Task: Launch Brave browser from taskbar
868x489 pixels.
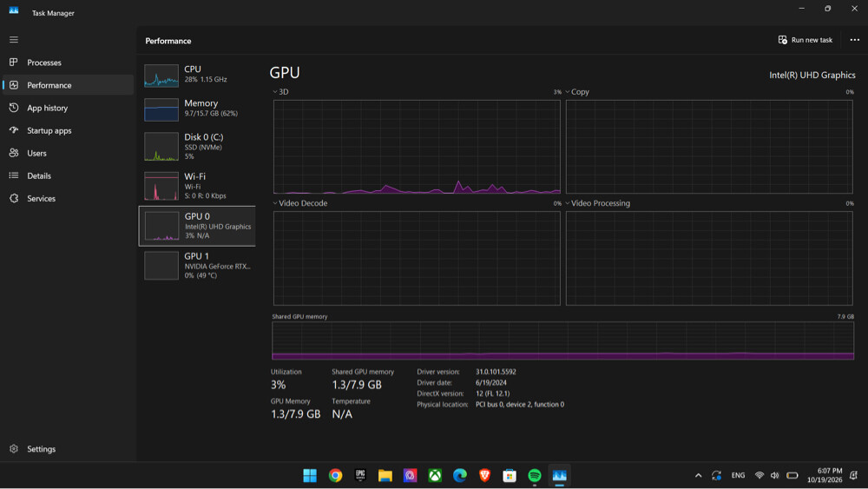Action: pos(485,476)
